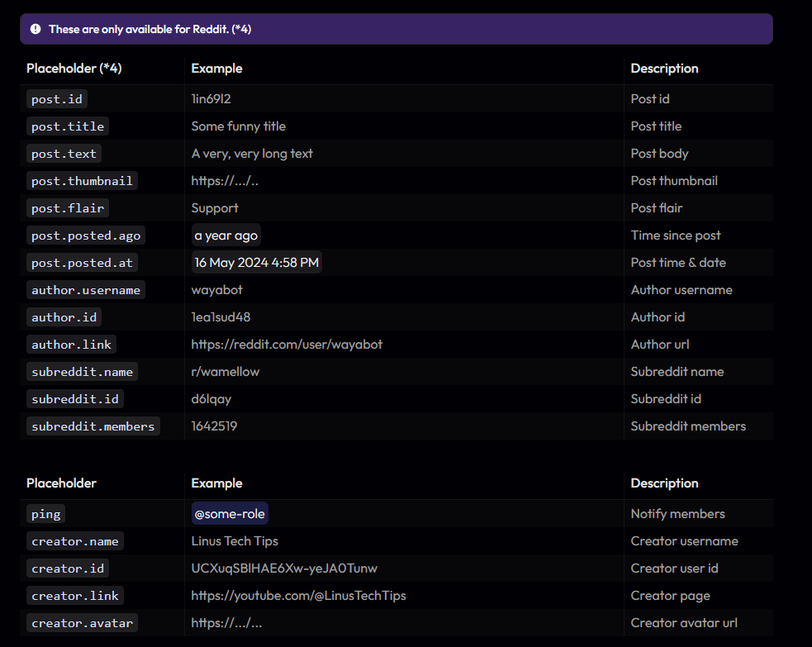Click the '@some-role' mention chip
Screen dimensions: 812x647
pyautogui.click(x=230, y=514)
